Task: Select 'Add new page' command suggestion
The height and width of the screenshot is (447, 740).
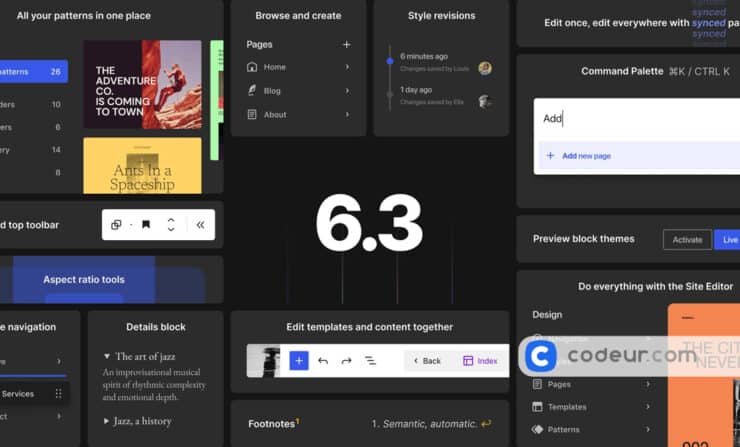Action: click(x=585, y=156)
